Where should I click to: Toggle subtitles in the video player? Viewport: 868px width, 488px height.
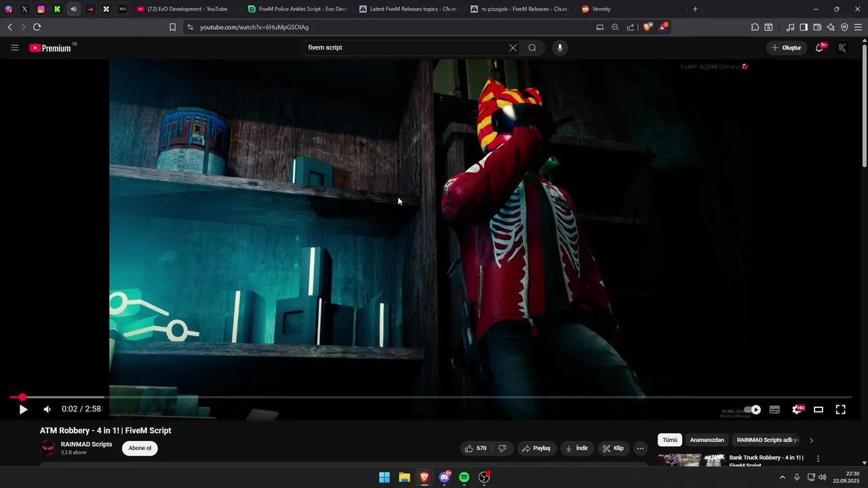pyautogui.click(x=774, y=409)
